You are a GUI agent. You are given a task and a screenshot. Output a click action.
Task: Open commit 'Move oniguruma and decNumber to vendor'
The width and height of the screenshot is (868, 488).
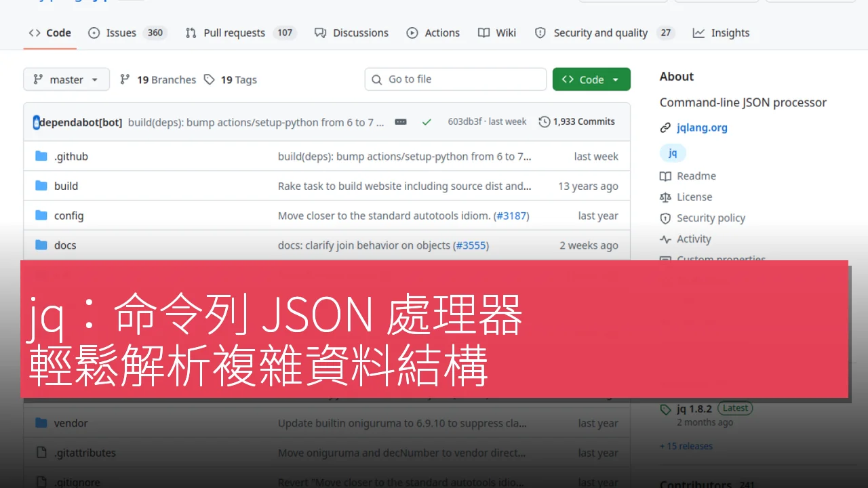[401, 453]
